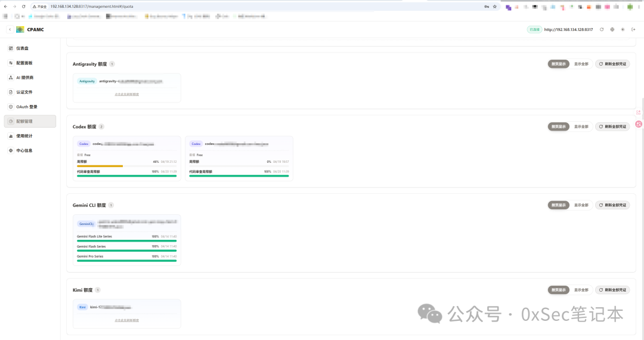Click the CPAMC logo icon

(x=20, y=30)
